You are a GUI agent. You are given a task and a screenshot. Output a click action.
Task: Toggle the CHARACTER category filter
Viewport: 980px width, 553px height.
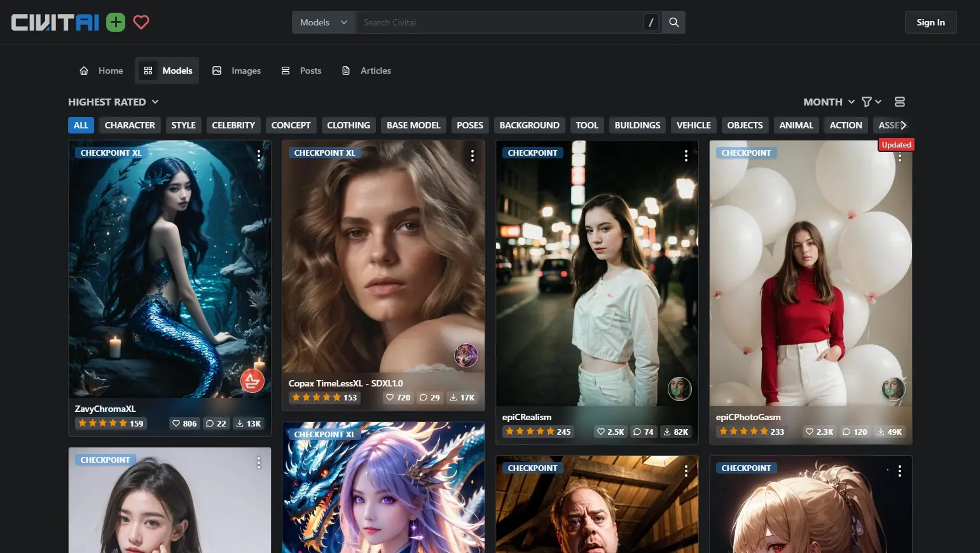point(130,125)
